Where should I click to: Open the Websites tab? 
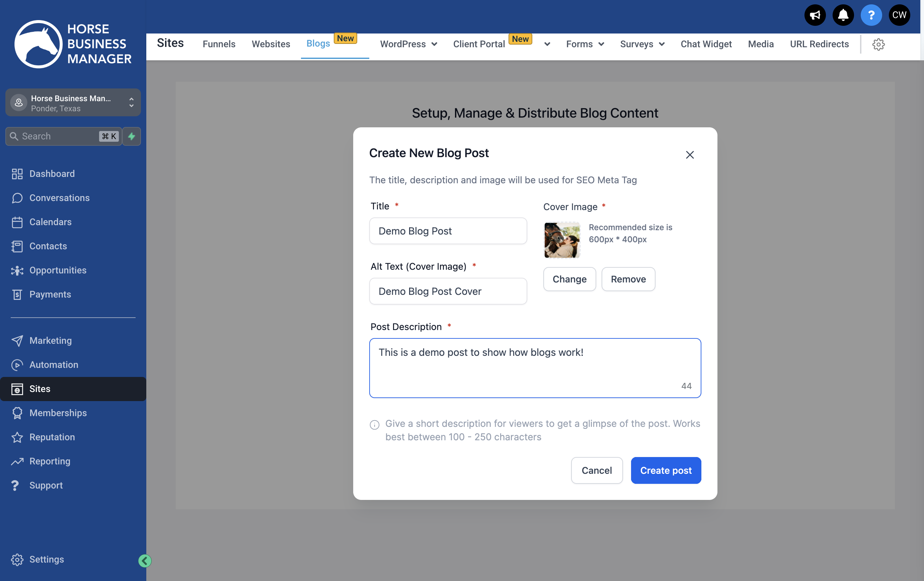coord(271,44)
